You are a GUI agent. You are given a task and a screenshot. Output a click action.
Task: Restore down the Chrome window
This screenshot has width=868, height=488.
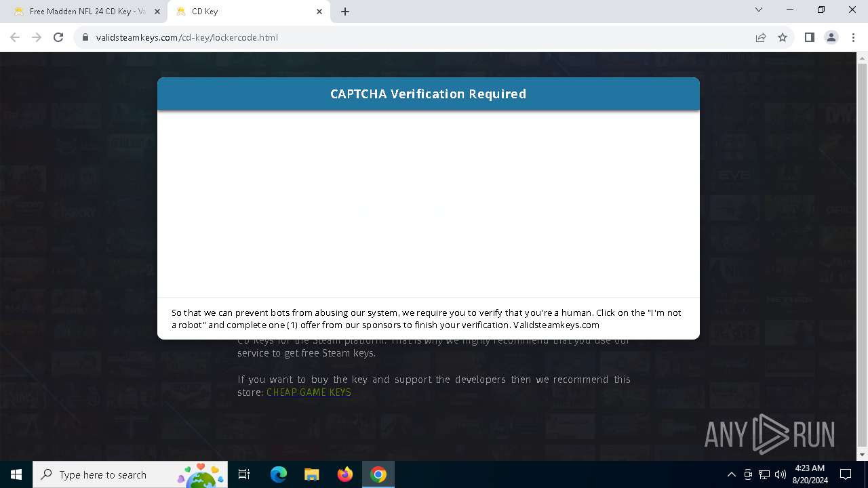[x=821, y=10]
